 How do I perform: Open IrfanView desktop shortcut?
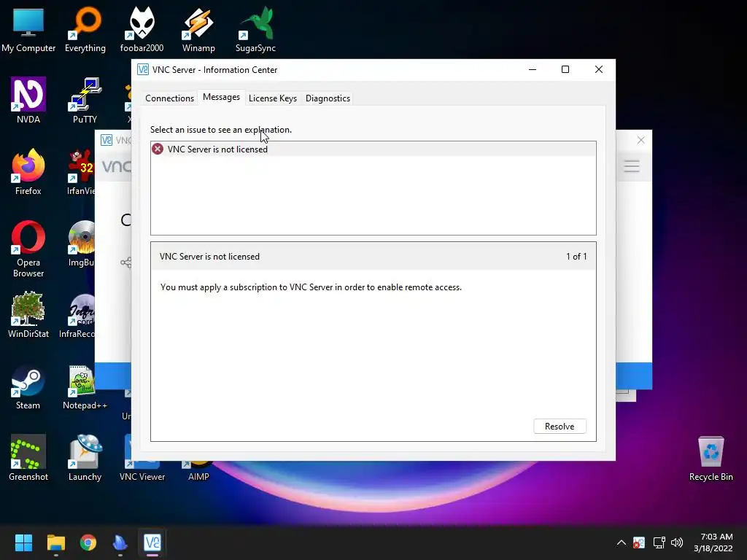pyautogui.click(x=81, y=172)
